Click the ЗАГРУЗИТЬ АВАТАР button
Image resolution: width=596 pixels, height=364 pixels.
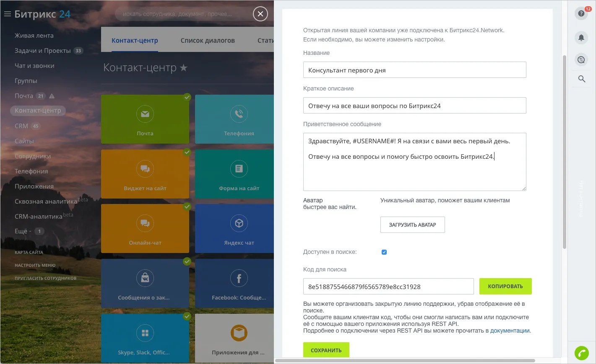(413, 225)
